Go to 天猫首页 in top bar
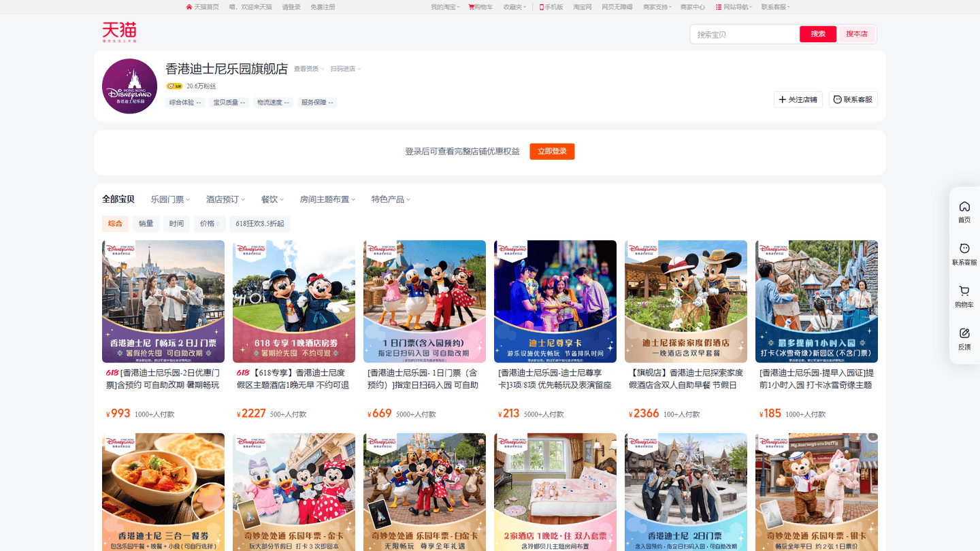Viewport: 980px width, 551px height. pyautogui.click(x=202, y=7)
